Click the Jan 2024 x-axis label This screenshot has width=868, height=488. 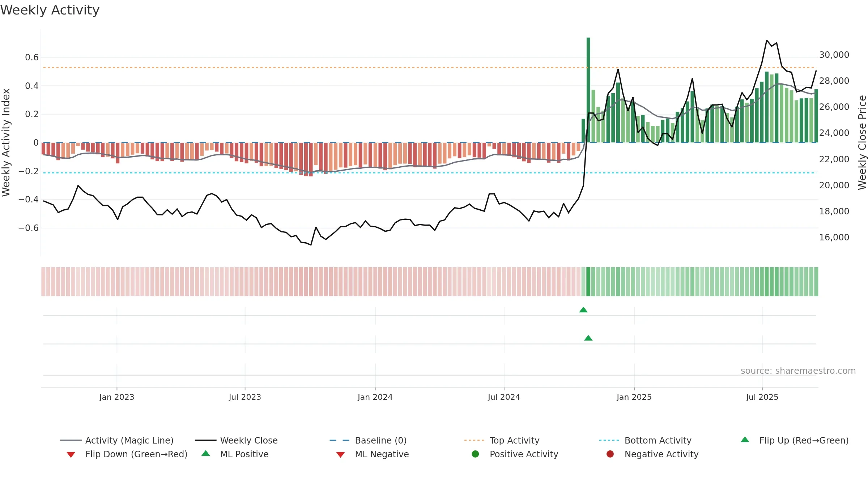click(375, 397)
